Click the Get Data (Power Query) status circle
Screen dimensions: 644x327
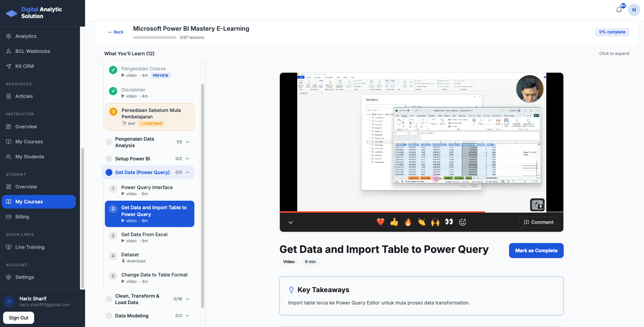109,172
